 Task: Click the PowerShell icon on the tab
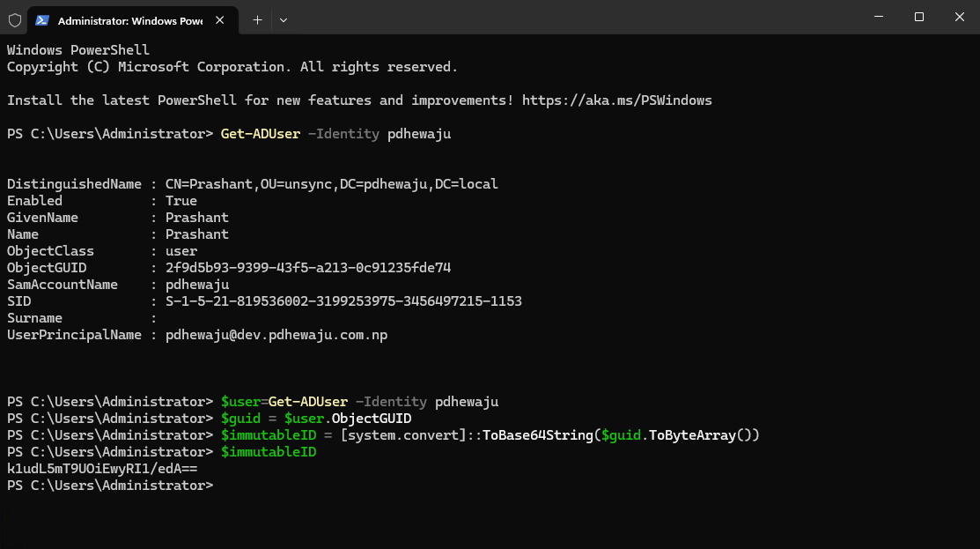click(42, 19)
